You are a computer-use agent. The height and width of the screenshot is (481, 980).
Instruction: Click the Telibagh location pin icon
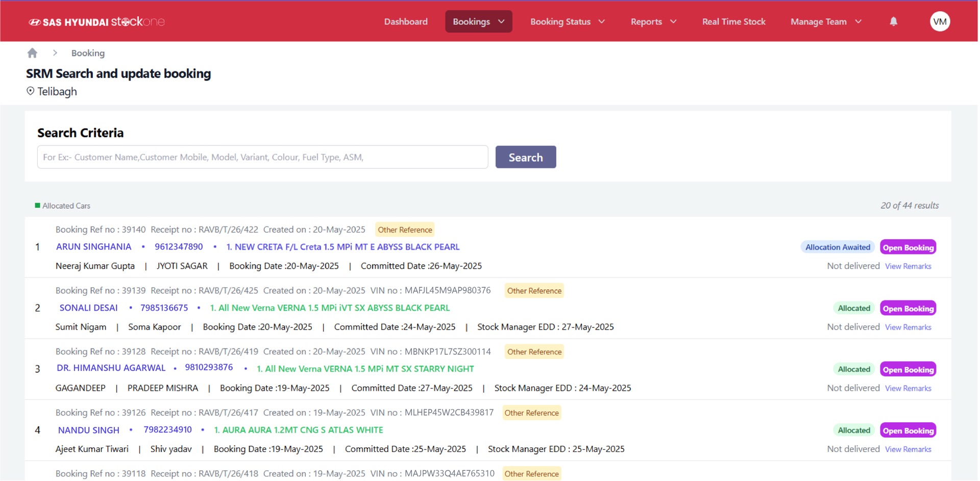click(31, 91)
